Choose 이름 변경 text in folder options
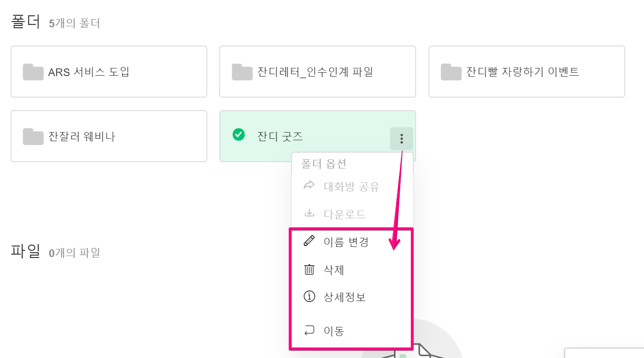This screenshot has height=358, width=644. point(346,242)
